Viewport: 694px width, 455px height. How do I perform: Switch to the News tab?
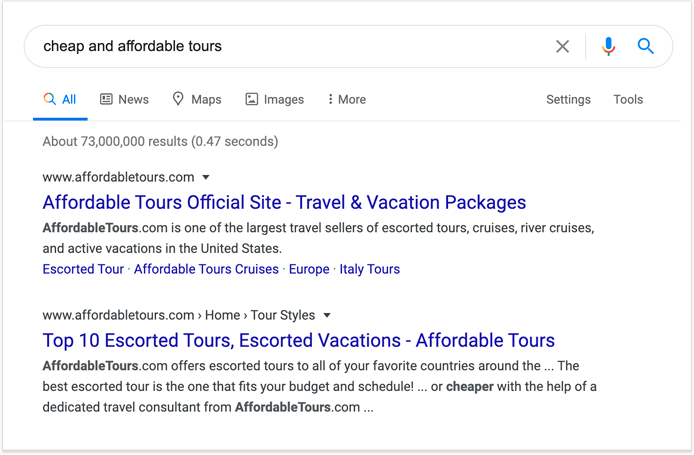(124, 99)
